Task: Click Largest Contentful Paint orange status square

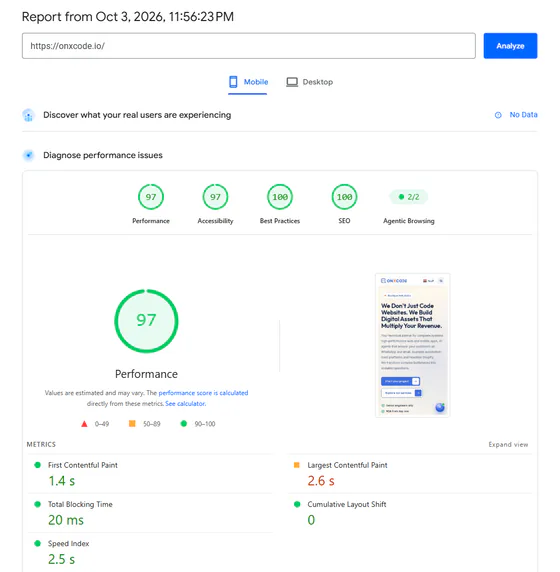Action: click(297, 465)
